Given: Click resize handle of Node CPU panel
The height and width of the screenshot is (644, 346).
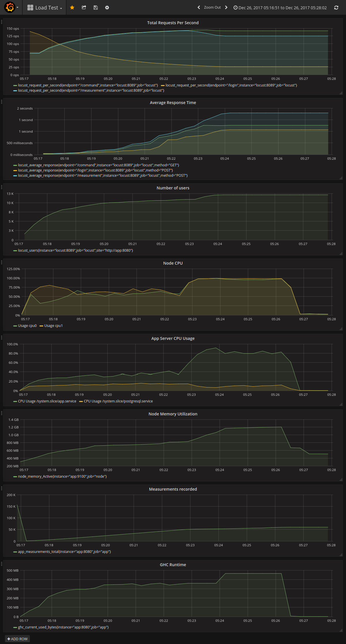Looking at the screenshot, I should (341, 329).
